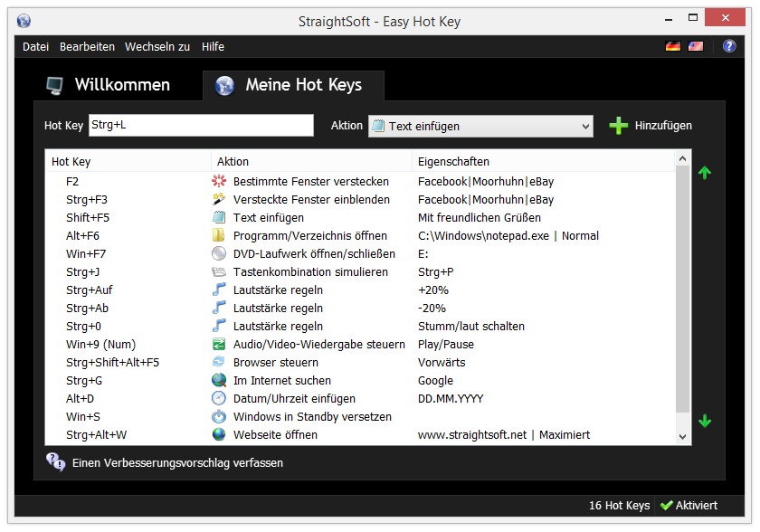
Task: Switch language using the US flag icon
Action: tap(696, 46)
